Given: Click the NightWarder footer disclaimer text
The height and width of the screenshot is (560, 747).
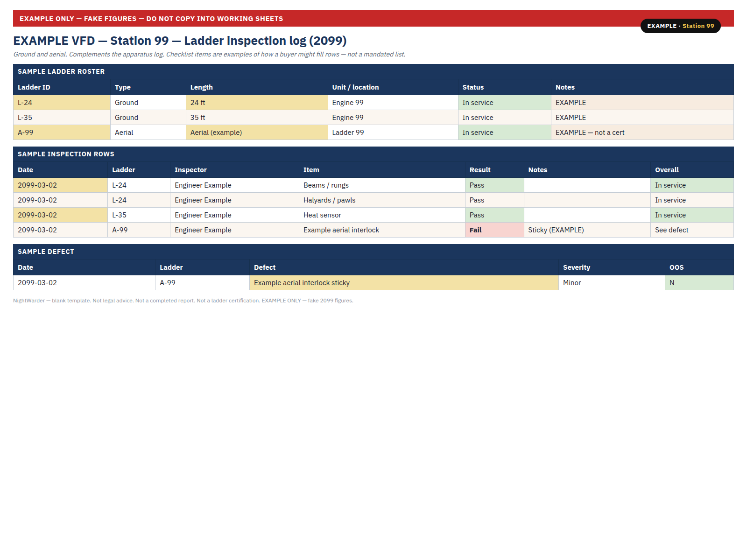Looking at the screenshot, I should pyautogui.click(x=183, y=301).
